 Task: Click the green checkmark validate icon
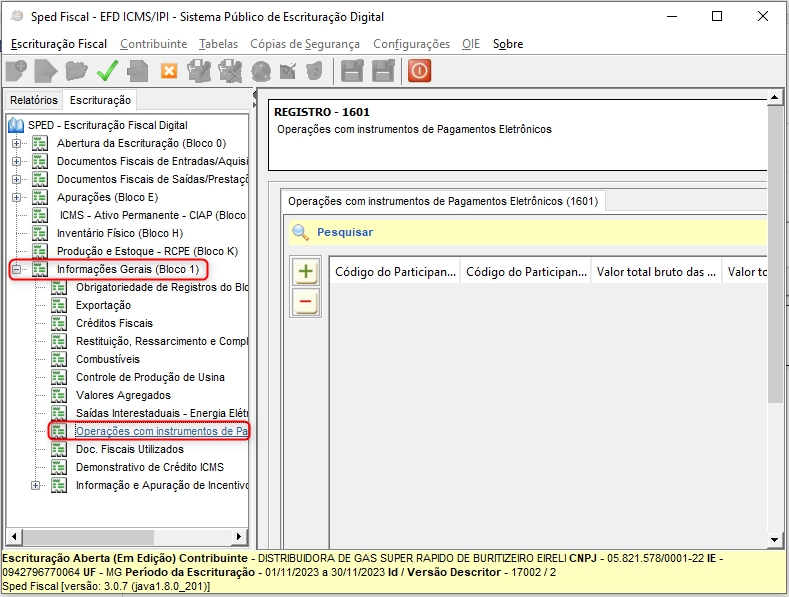(107, 71)
